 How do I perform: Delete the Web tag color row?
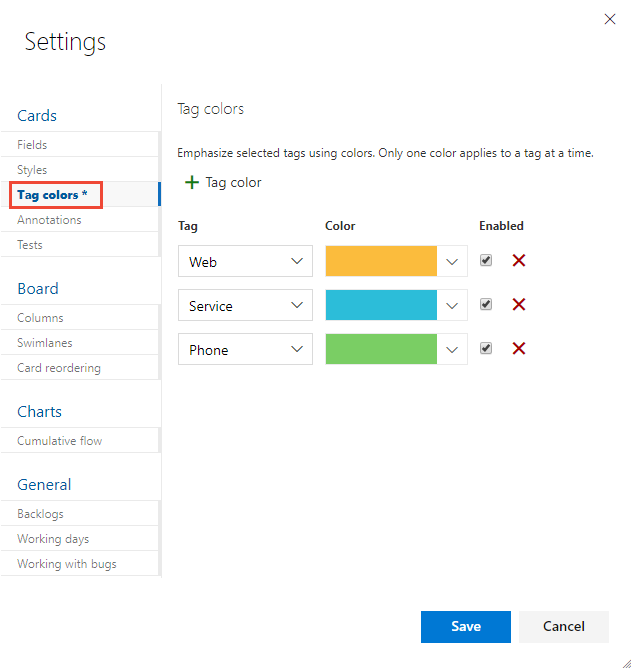[x=519, y=261]
